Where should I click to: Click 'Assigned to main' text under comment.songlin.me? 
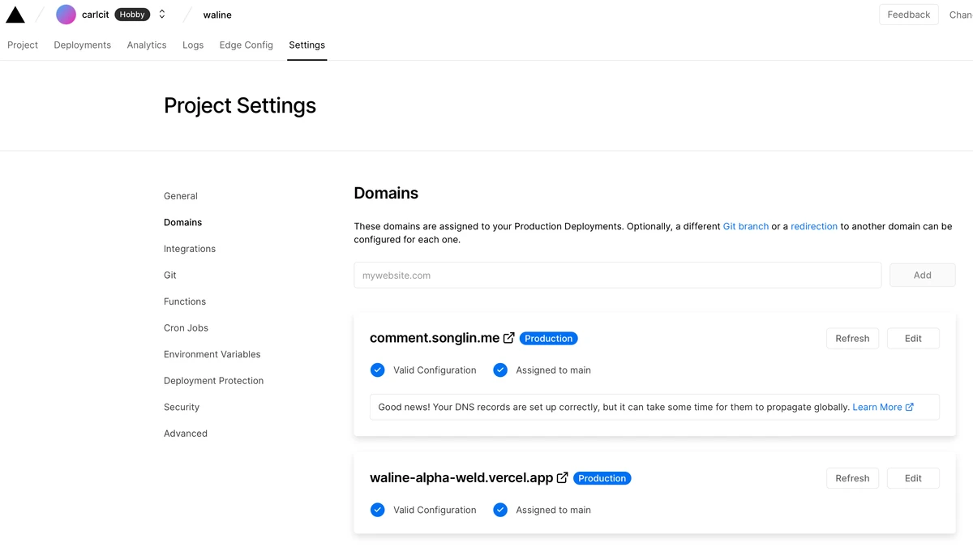click(x=554, y=370)
